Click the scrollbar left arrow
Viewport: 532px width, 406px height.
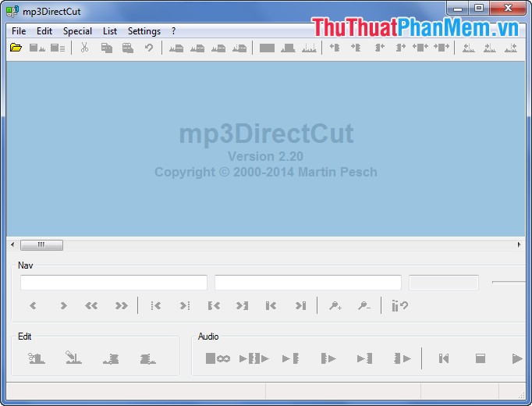coord(12,244)
